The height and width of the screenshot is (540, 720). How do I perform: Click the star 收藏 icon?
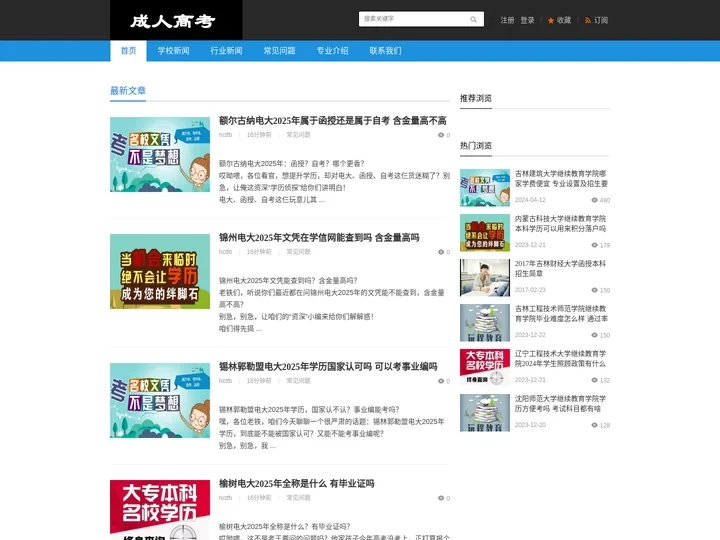pos(551,21)
